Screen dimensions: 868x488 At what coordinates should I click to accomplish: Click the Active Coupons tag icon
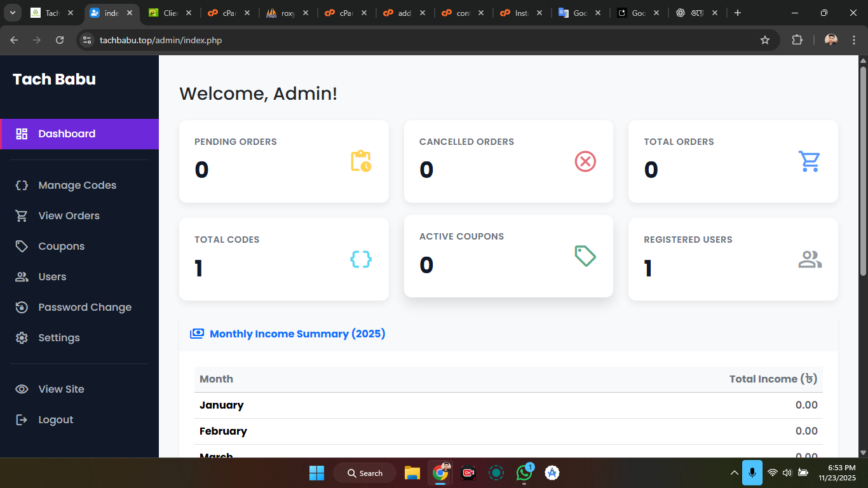click(x=585, y=256)
